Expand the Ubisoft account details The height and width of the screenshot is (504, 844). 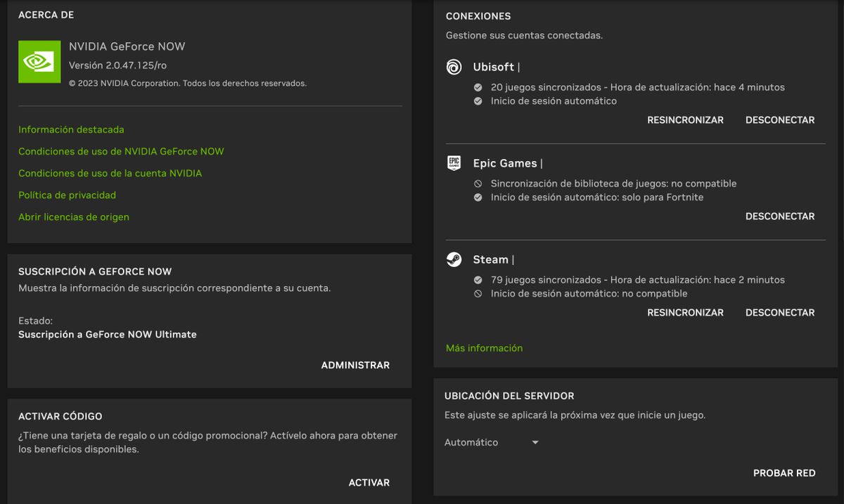495,67
